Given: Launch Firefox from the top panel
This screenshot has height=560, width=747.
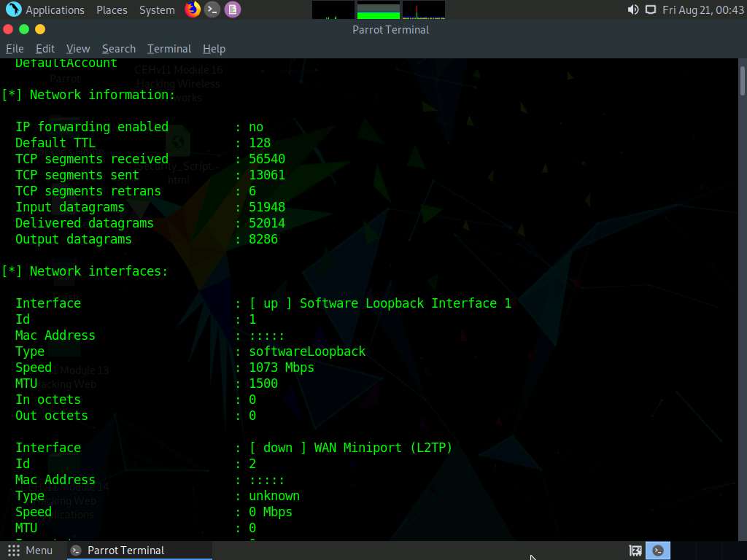Looking at the screenshot, I should tap(193, 9).
